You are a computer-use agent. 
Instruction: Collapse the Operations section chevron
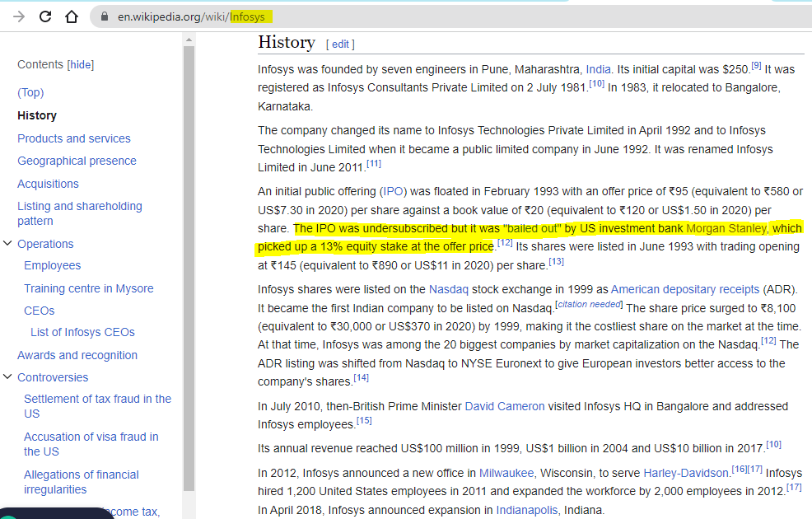click(x=7, y=244)
